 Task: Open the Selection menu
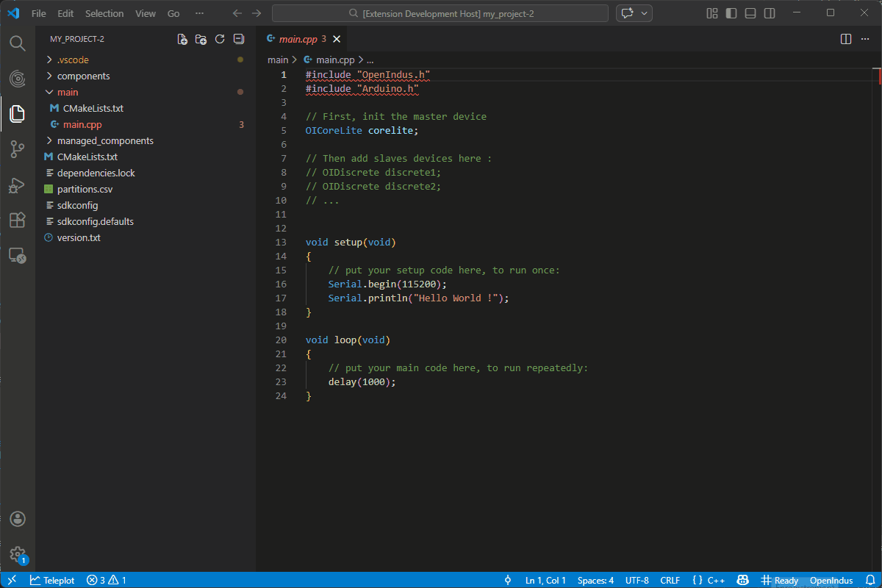pyautogui.click(x=104, y=13)
